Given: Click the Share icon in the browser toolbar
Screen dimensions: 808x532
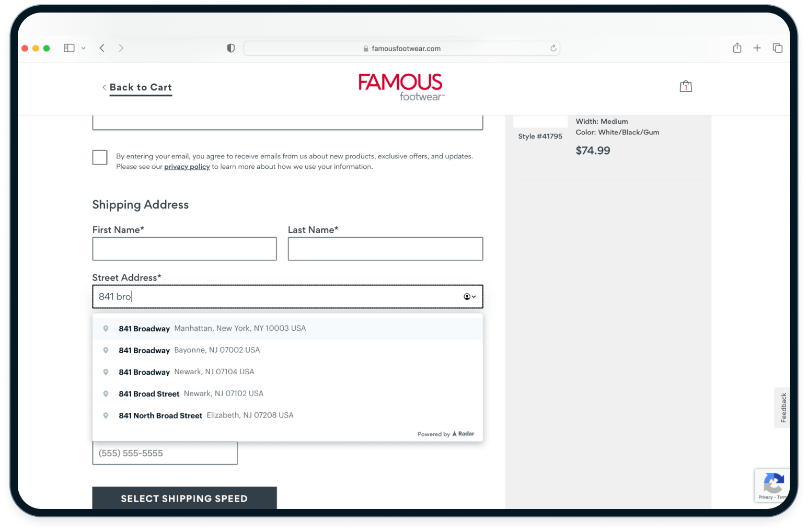Looking at the screenshot, I should (x=737, y=48).
